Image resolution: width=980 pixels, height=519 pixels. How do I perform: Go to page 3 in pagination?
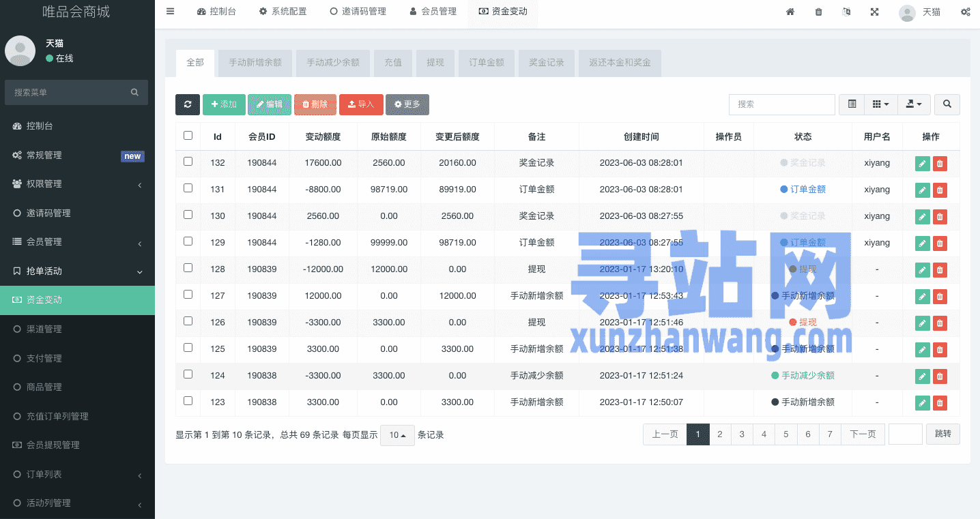(742, 434)
